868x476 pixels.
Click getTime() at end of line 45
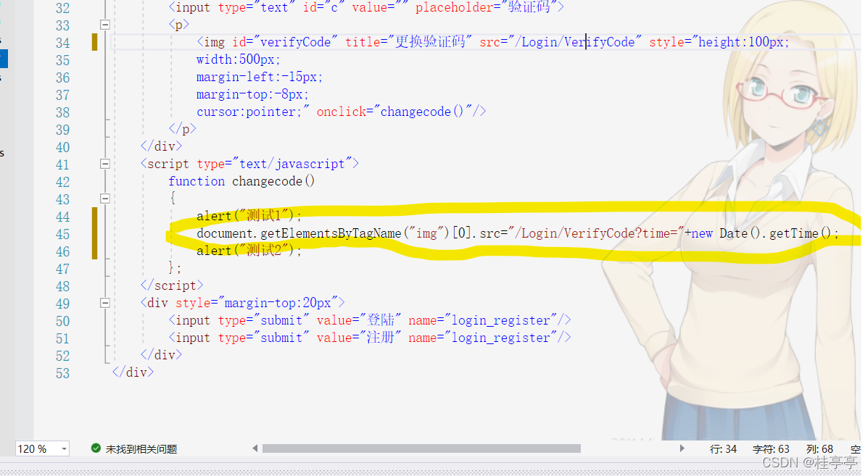pyautogui.click(x=800, y=233)
